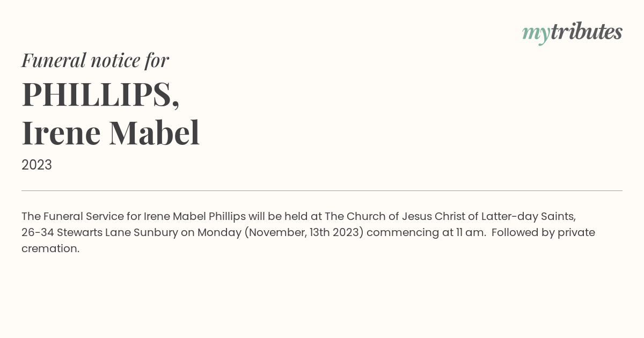This screenshot has height=338, width=644.
Task: Click the mytributes logo
Action: pos(572,33)
